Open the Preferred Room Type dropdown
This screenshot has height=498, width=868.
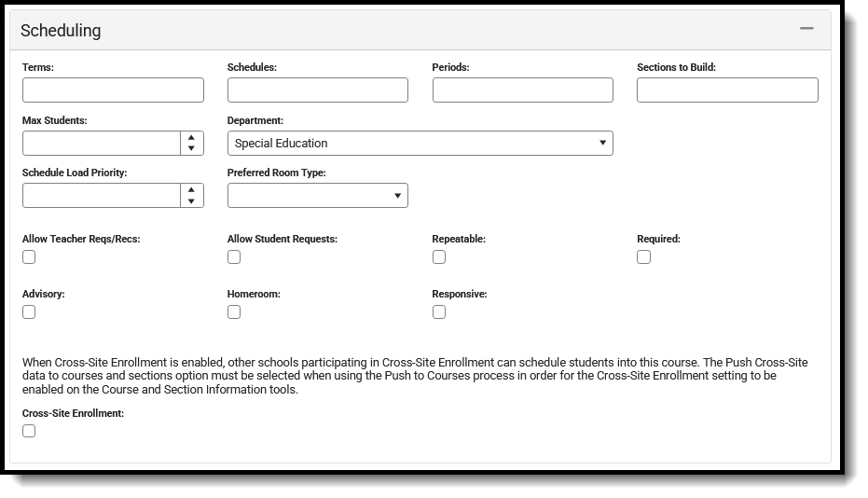318,196
